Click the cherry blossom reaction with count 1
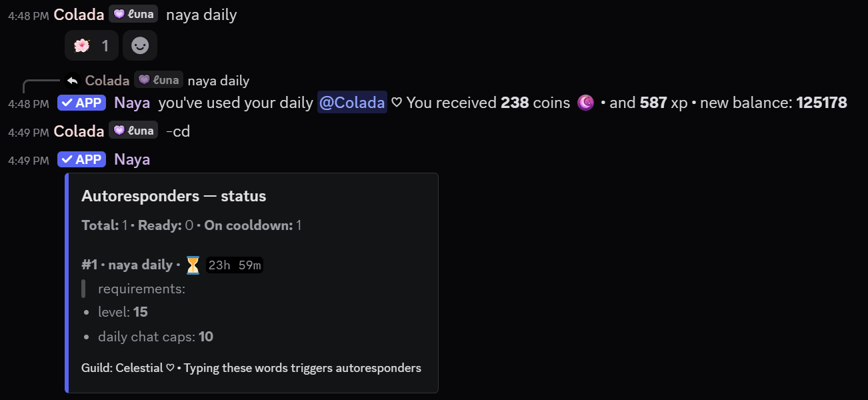The height and width of the screenshot is (400, 868). click(x=91, y=45)
